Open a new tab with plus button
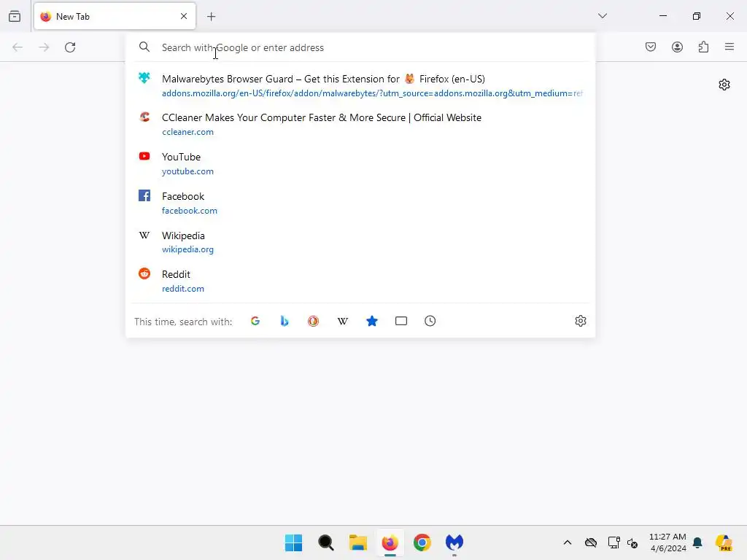 [x=212, y=16]
